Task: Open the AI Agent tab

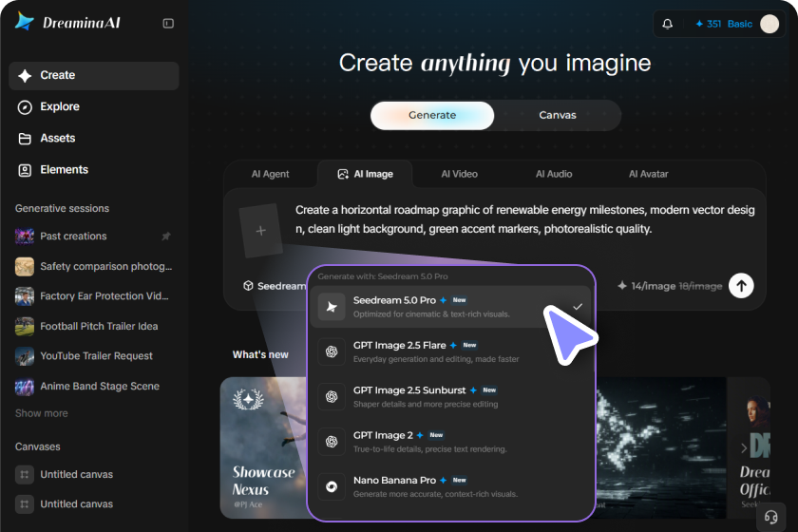Action: click(x=270, y=174)
